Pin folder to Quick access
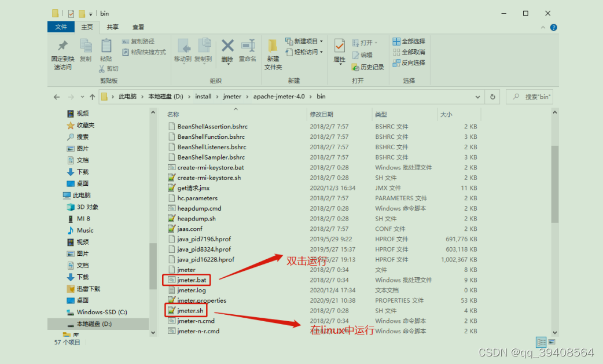The image size is (603, 364). (62, 55)
